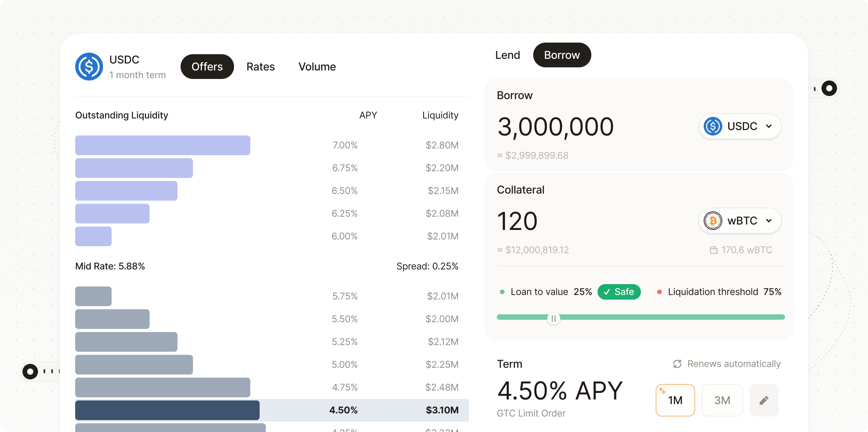Click the Outstanding Liquidity heading
868x432 pixels.
122,115
